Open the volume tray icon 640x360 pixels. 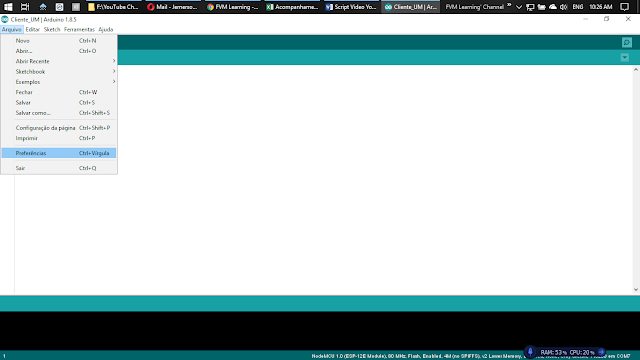(564, 7)
